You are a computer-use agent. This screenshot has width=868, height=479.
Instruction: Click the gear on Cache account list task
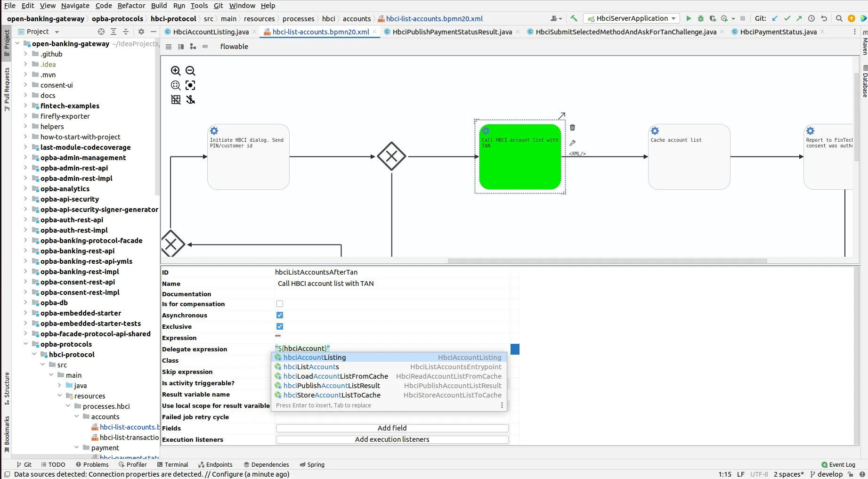(655, 131)
